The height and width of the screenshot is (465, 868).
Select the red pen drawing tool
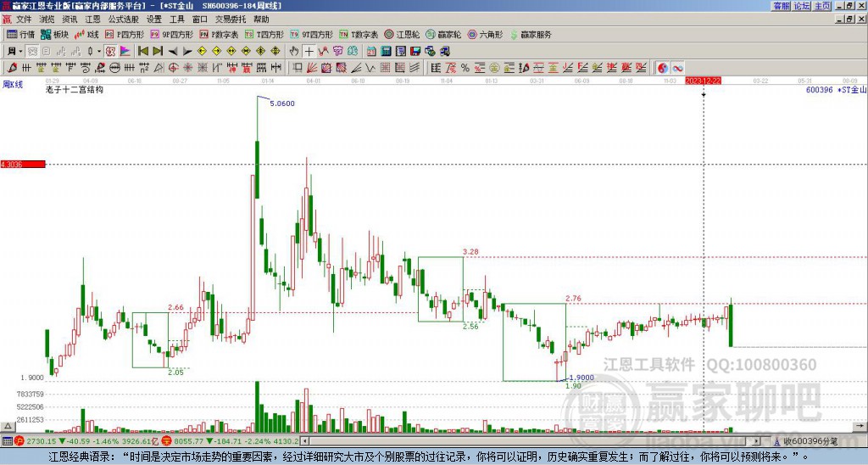pos(12,68)
